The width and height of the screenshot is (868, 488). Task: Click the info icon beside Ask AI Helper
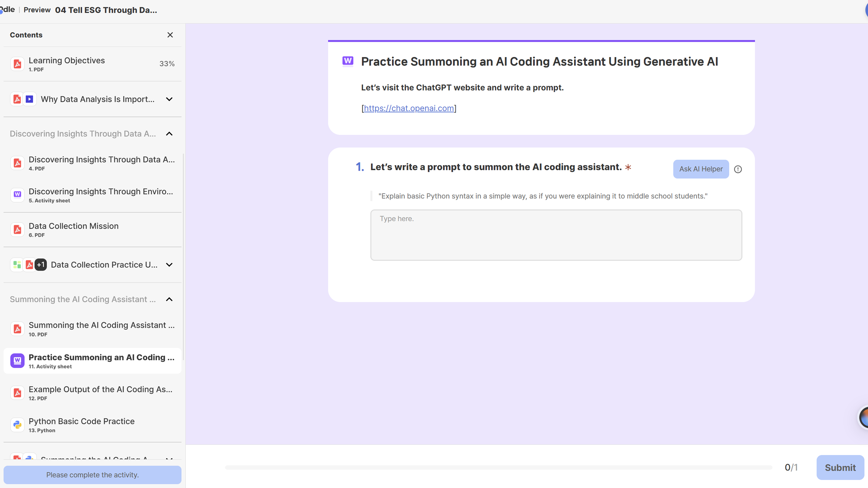click(x=738, y=169)
